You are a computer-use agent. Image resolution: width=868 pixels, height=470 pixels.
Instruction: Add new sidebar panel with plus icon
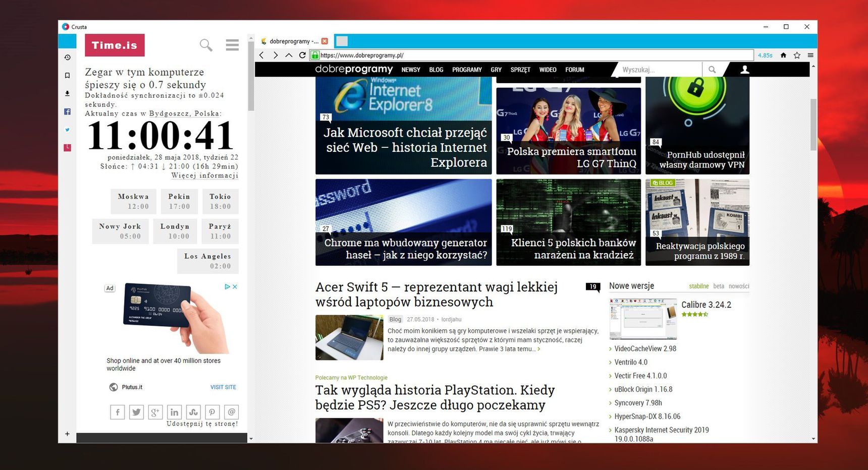[x=67, y=434]
